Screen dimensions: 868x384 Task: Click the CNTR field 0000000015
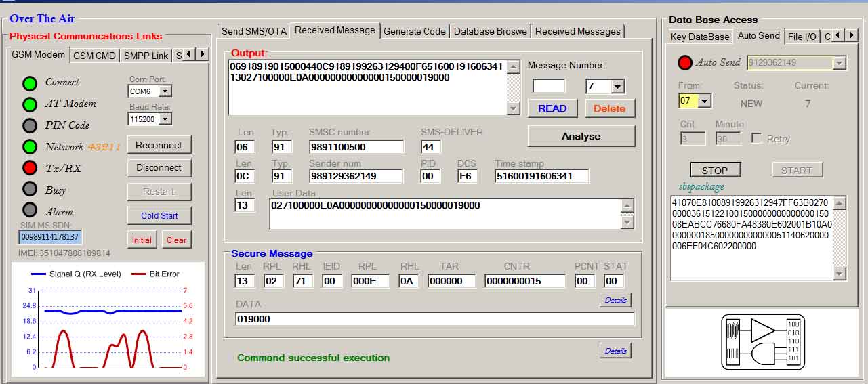point(525,281)
